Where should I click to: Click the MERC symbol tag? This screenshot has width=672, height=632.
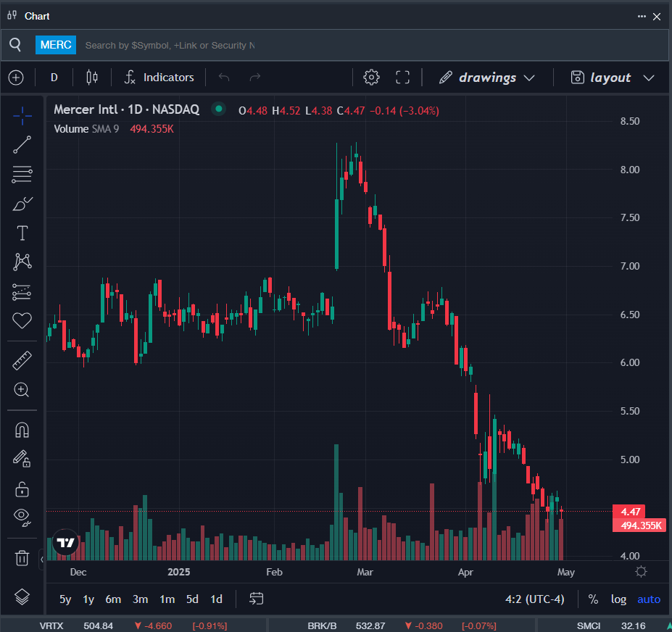[x=56, y=45]
